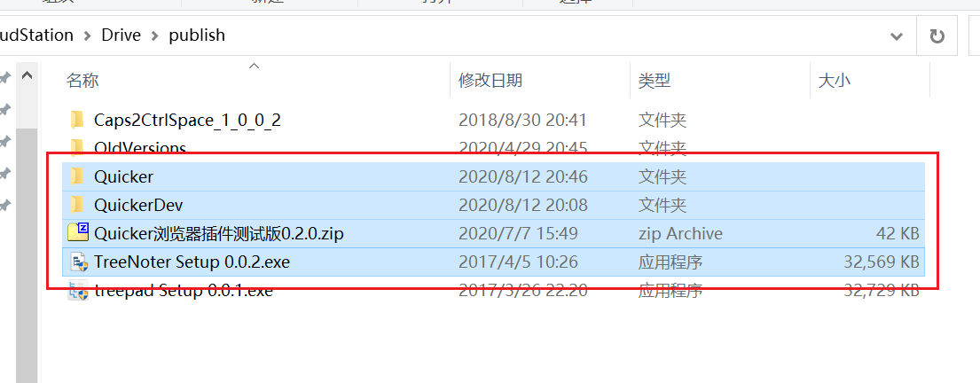Click the date 2020/8/12 20:08
980x383 pixels.
pyautogui.click(x=523, y=205)
